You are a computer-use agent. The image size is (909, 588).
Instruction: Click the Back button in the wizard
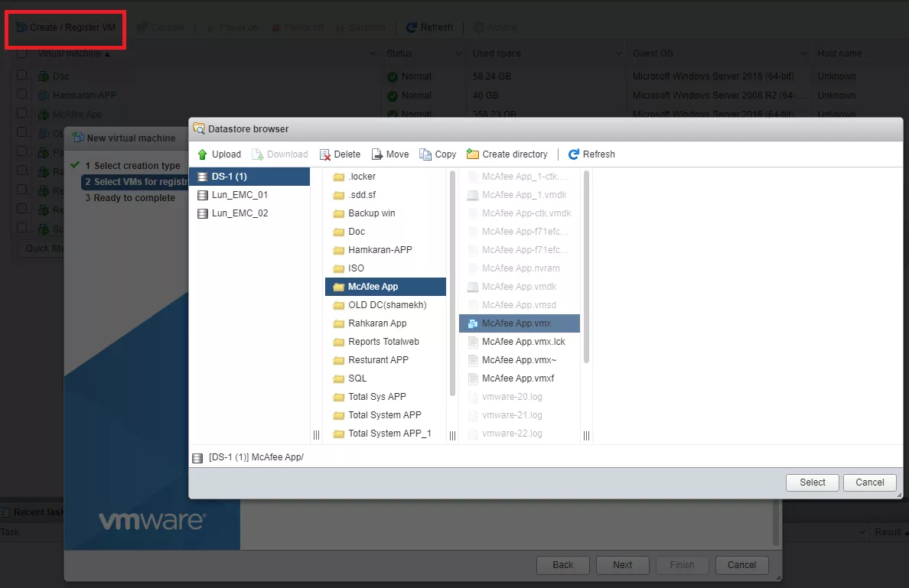[x=562, y=565]
